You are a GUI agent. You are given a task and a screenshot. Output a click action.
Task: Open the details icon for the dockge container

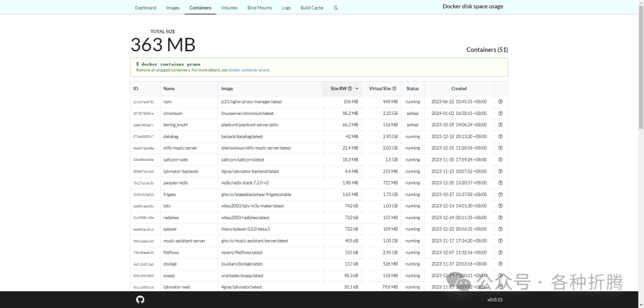coord(500,264)
